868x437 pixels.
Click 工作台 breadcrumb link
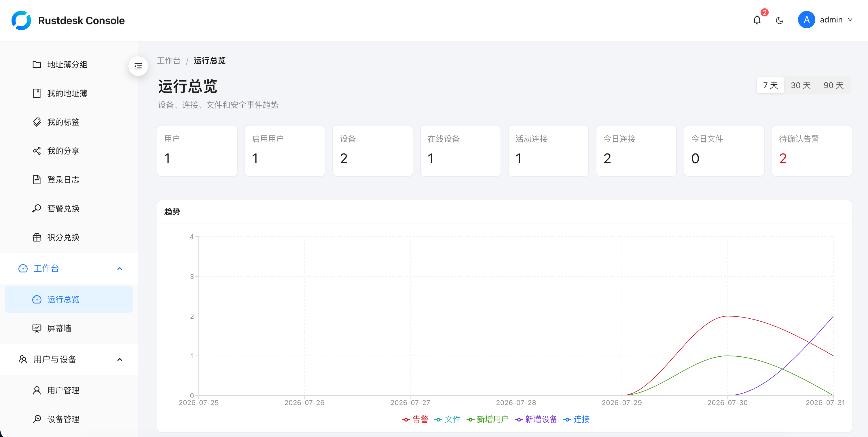click(x=169, y=61)
